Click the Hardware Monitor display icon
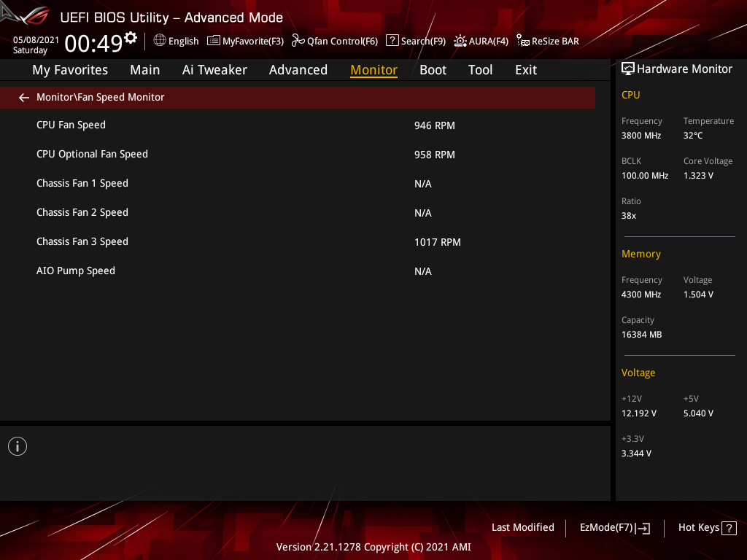Viewport: 747px width, 560px height. (x=628, y=69)
